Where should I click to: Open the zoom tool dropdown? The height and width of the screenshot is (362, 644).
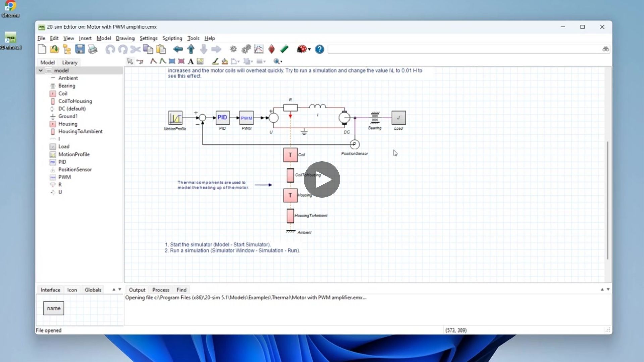coord(281,61)
